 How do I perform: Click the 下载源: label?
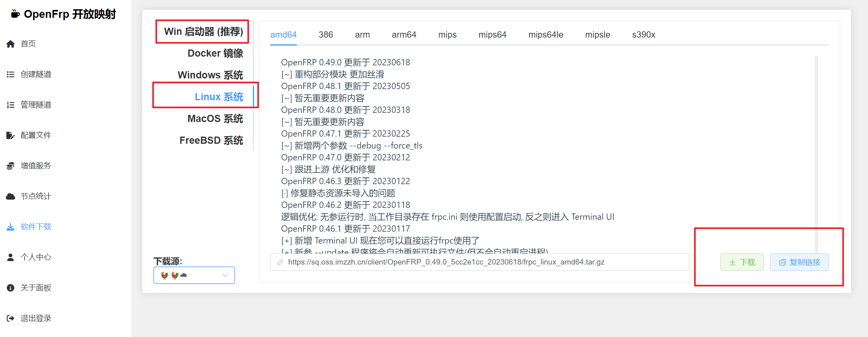168,261
